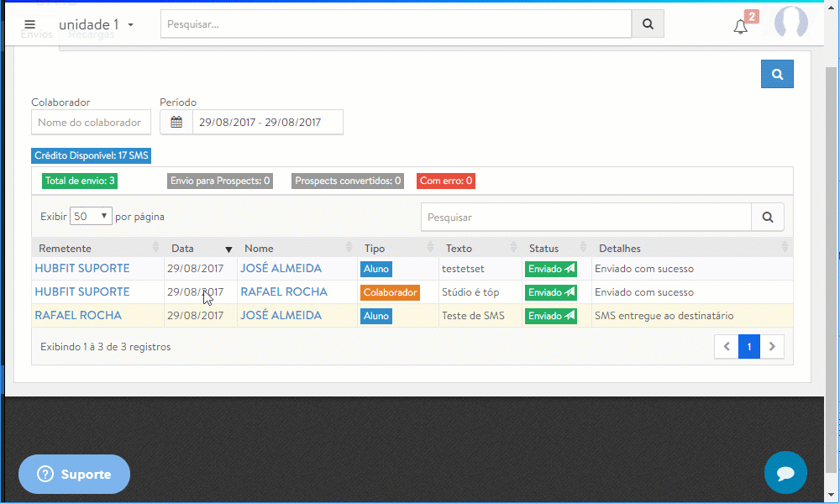This screenshot has width=840, height=504.
Task: Click the Período date range field
Action: point(267,123)
